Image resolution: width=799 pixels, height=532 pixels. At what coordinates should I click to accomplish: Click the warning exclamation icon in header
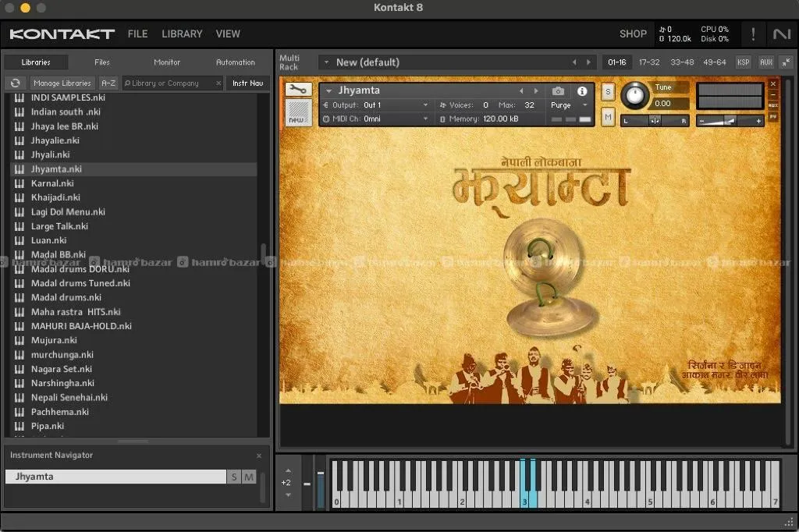[753, 34]
